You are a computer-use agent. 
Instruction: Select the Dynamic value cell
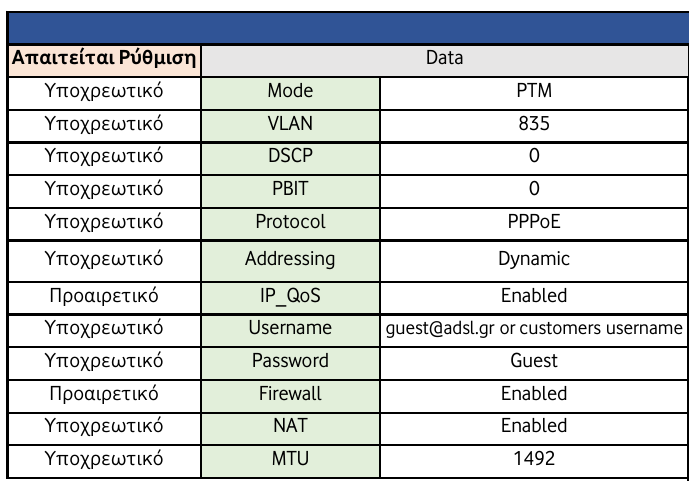pos(534,259)
